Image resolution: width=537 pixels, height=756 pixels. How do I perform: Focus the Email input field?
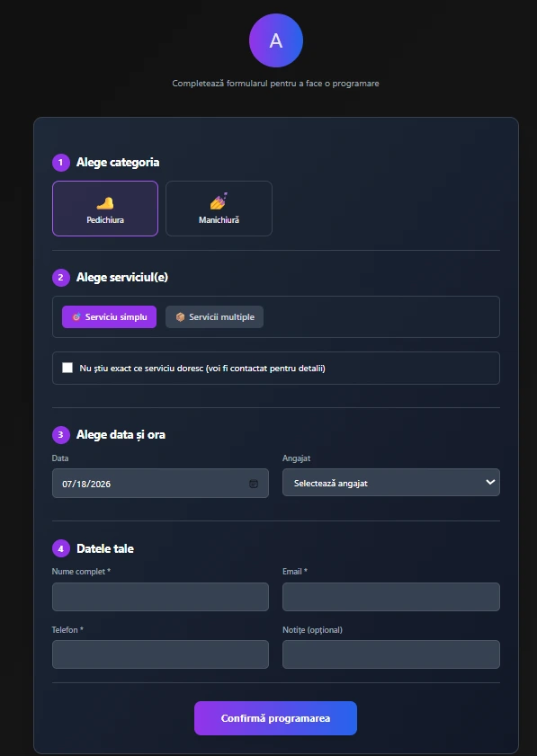click(390, 597)
